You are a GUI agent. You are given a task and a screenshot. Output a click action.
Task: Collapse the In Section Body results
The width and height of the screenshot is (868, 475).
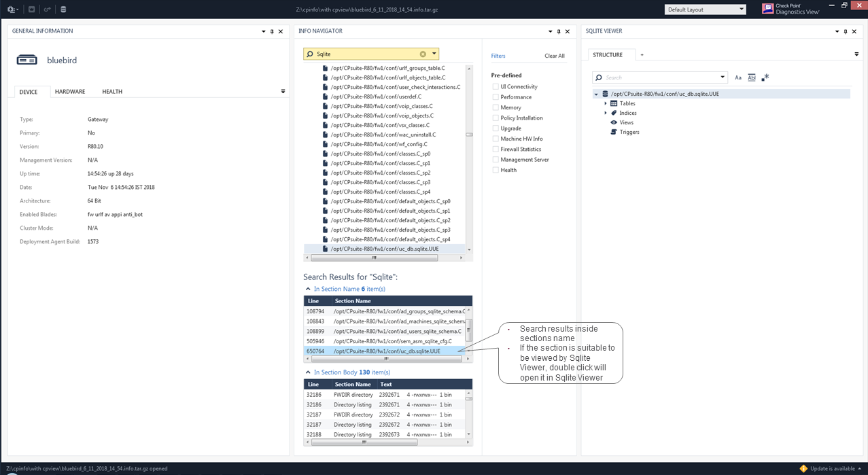point(308,372)
